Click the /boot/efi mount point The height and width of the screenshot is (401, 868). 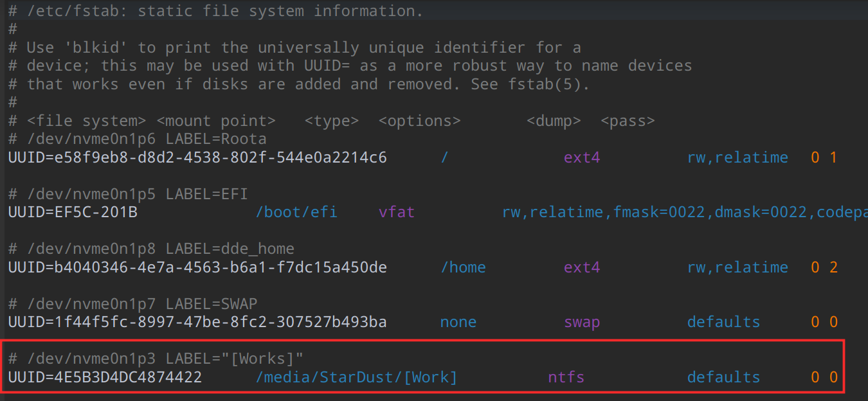click(296, 212)
